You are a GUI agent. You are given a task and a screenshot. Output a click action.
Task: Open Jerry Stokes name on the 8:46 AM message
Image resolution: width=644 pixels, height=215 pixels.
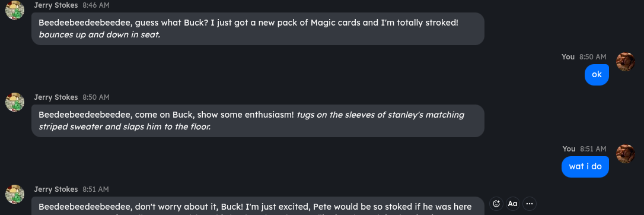56,5
